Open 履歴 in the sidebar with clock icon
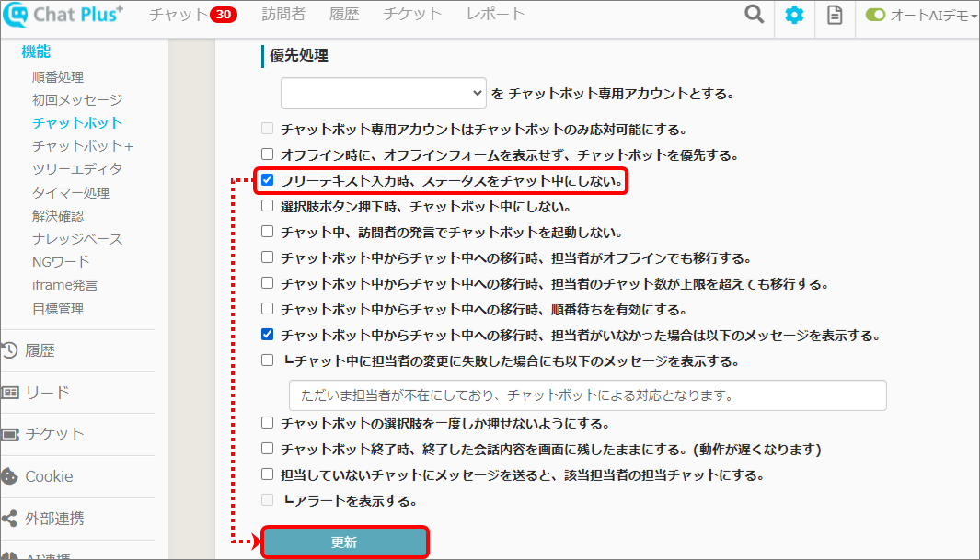 point(40,350)
